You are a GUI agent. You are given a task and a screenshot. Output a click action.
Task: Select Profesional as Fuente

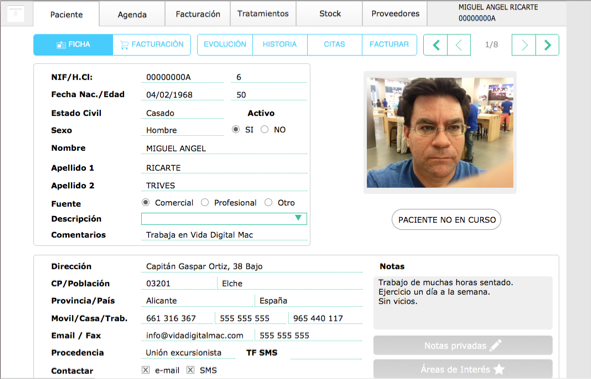coord(205,203)
